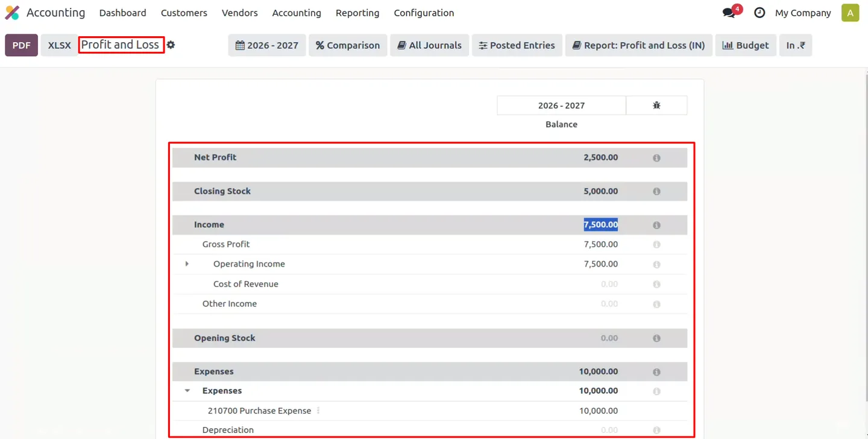Open the In ₹ rounding unit dropdown
Image resolution: width=868 pixels, height=439 pixels.
(796, 45)
